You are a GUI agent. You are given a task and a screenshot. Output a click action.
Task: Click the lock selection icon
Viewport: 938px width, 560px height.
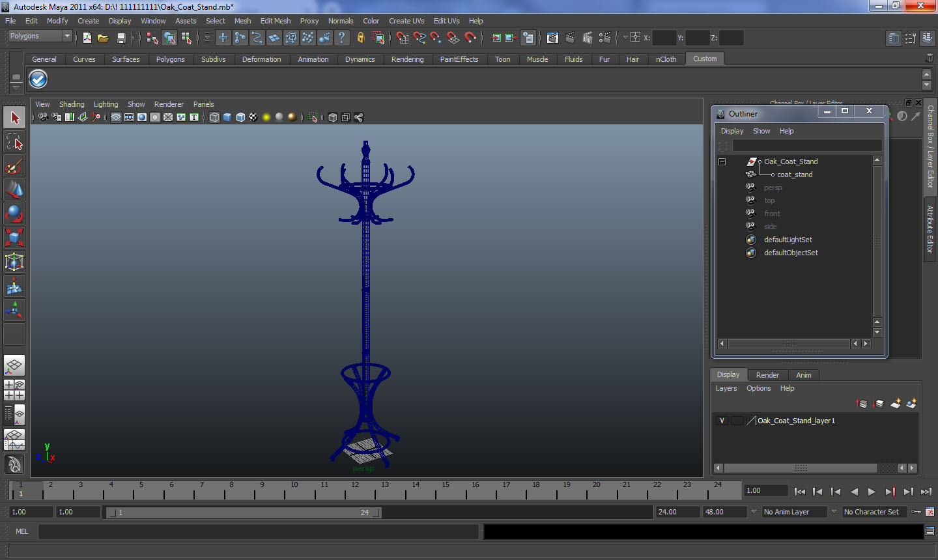click(x=360, y=38)
